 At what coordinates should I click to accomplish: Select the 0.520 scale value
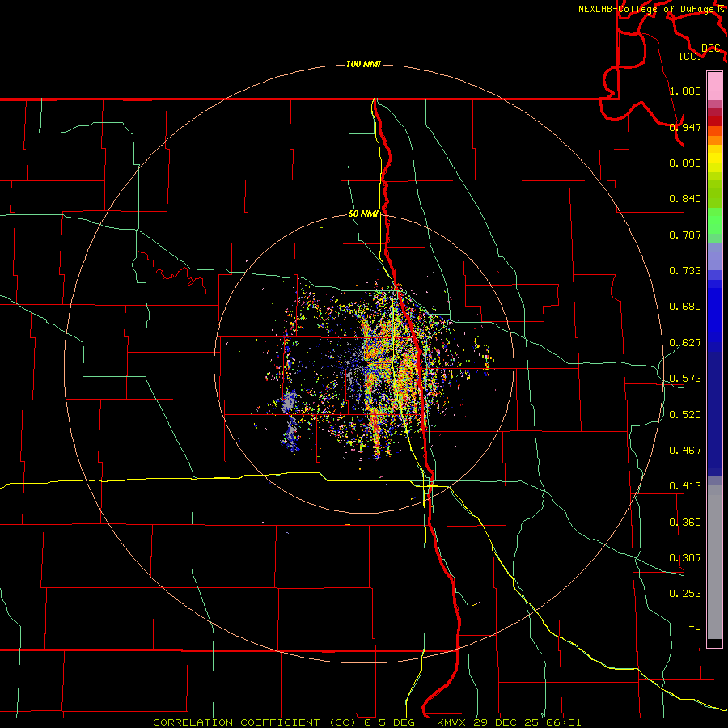[685, 414]
